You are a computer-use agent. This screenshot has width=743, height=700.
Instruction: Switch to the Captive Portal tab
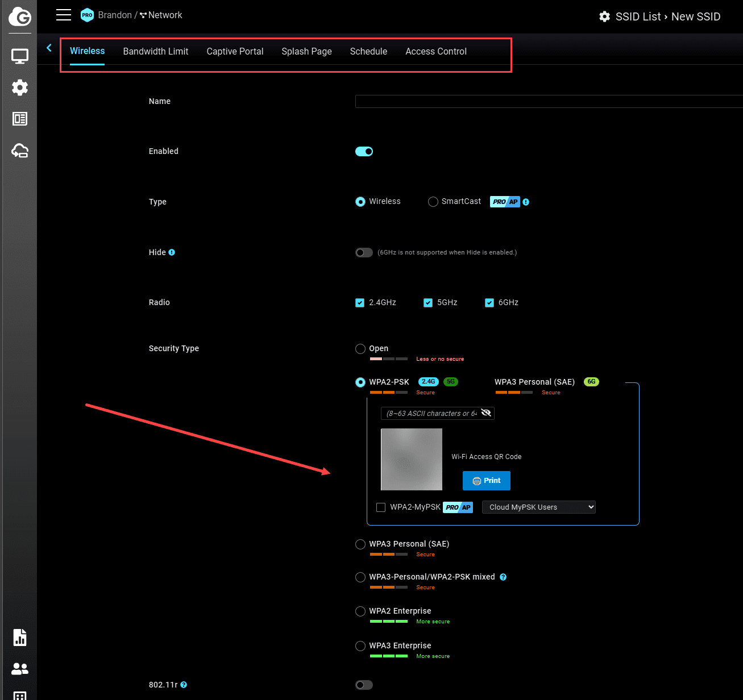pyautogui.click(x=235, y=52)
